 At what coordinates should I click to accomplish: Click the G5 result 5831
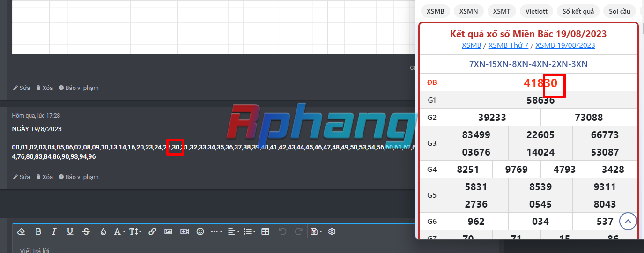coord(476,187)
